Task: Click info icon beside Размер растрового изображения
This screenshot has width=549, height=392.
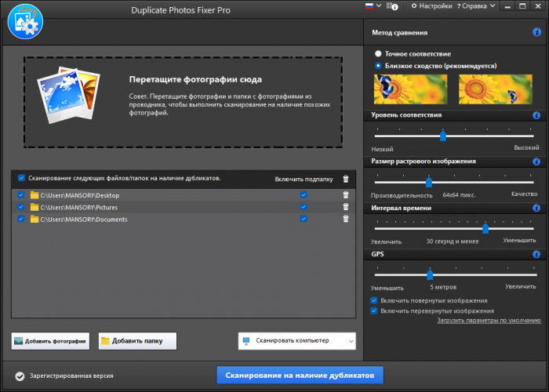Action: [x=536, y=162]
